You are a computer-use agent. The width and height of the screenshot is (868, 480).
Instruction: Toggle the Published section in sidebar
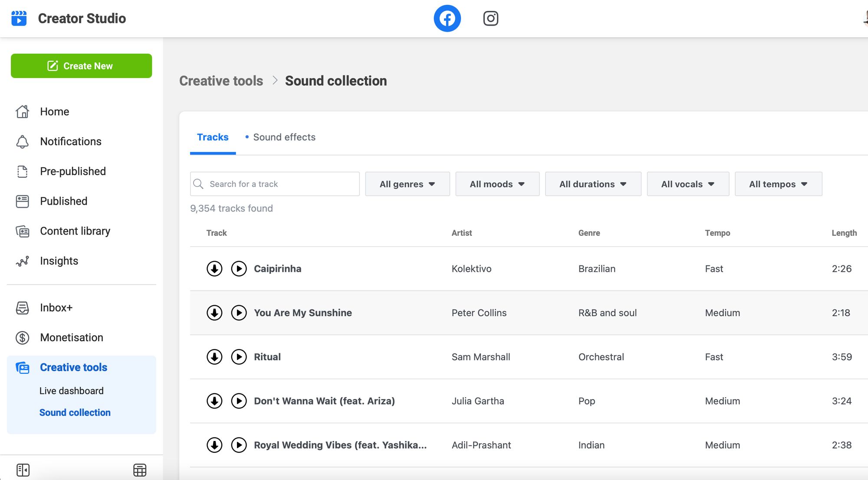click(x=63, y=201)
